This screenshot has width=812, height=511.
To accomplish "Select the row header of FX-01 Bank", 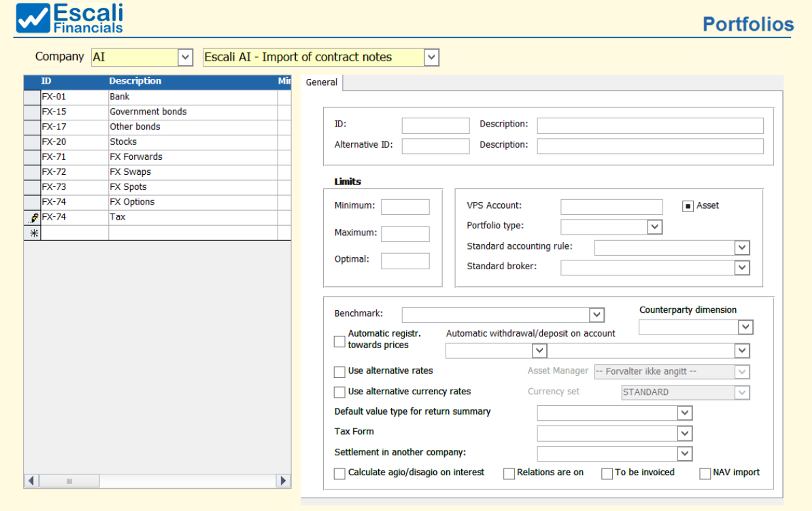I will (32, 97).
